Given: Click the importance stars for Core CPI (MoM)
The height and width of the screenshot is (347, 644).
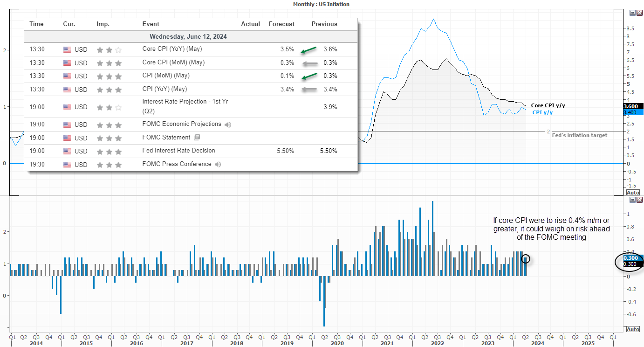Looking at the screenshot, I should 109,63.
